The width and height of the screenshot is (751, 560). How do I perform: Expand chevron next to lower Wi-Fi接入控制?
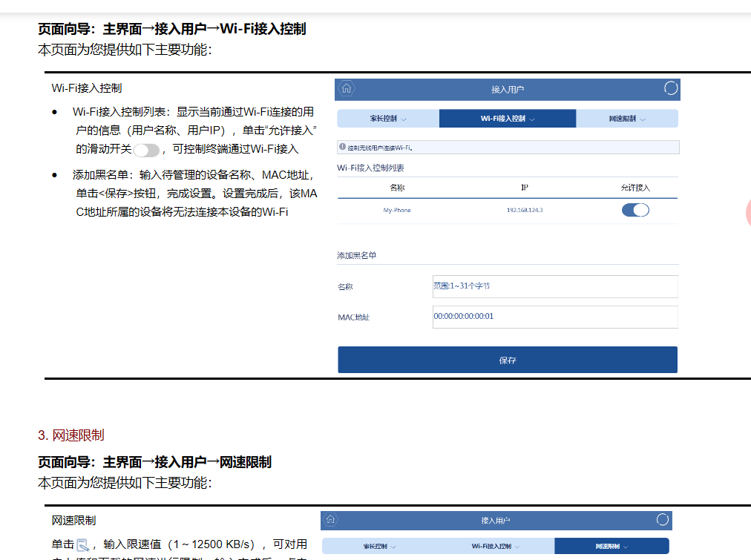point(516,547)
